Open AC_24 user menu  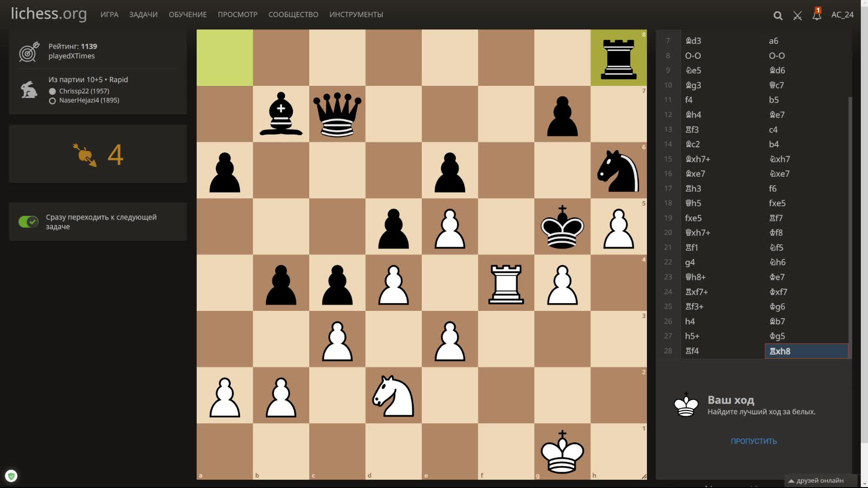pos(842,14)
